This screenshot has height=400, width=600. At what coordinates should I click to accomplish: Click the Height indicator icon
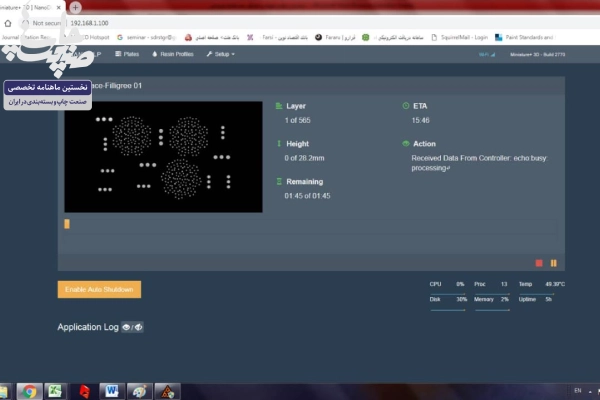(x=278, y=144)
